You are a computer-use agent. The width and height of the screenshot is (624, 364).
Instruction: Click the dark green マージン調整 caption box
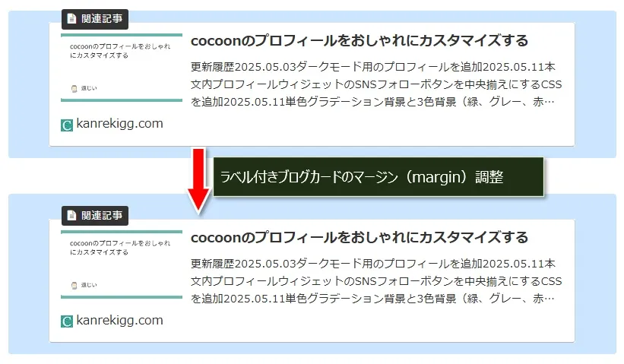coord(379,176)
